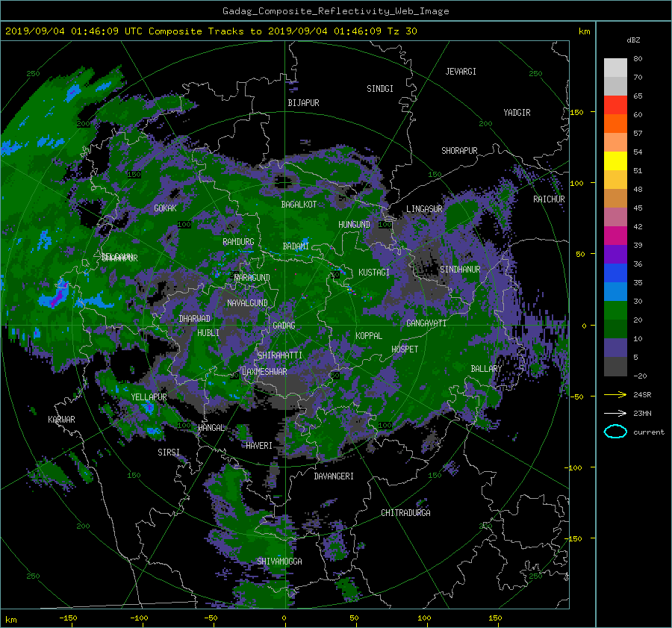Click the '-20' value on the dBZ scale
Screen dimensions: 672x628
[640, 376]
